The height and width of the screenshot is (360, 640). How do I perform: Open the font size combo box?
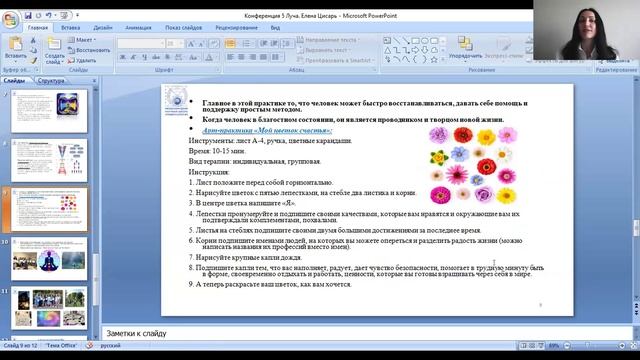[175, 44]
